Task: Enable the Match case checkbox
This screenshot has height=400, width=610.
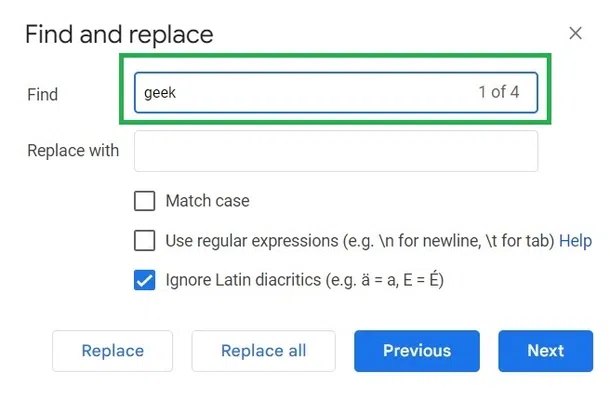Action: point(145,201)
